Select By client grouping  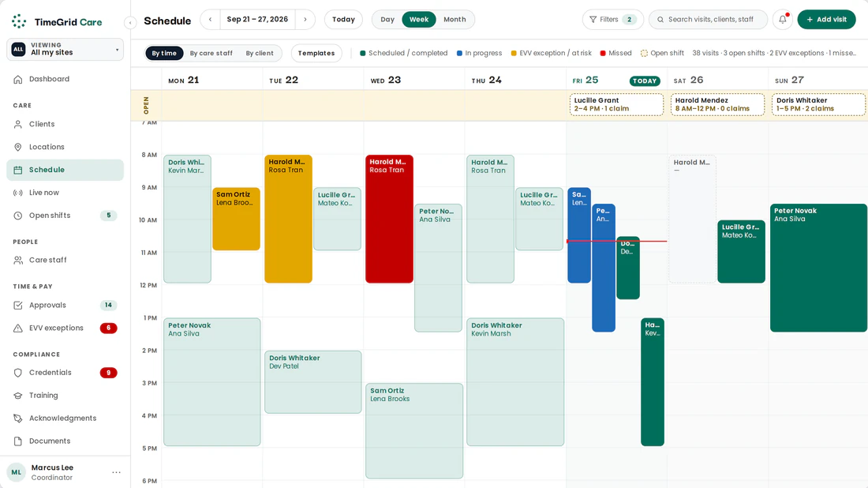click(260, 53)
